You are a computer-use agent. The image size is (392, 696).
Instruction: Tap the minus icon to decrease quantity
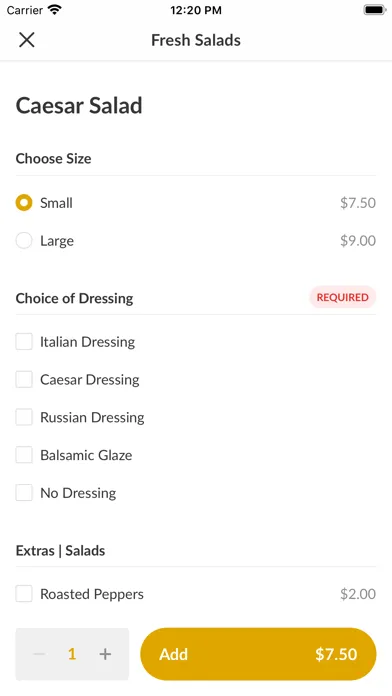(39, 654)
